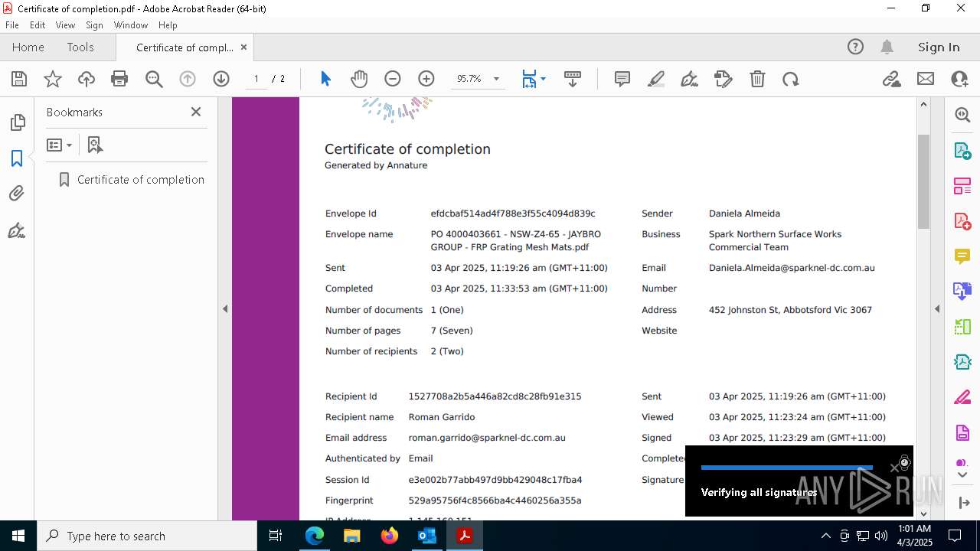Click add new bookmark icon
This screenshot has height=551, width=980.
[x=95, y=145]
